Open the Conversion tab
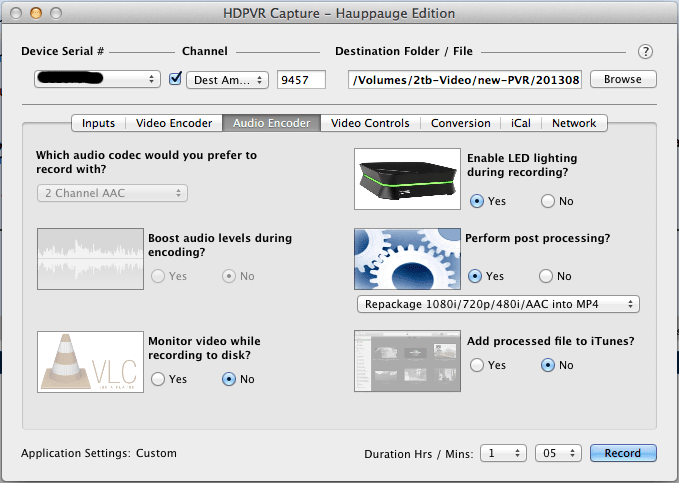679x483 pixels. pyautogui.click(x=461, y=123)
